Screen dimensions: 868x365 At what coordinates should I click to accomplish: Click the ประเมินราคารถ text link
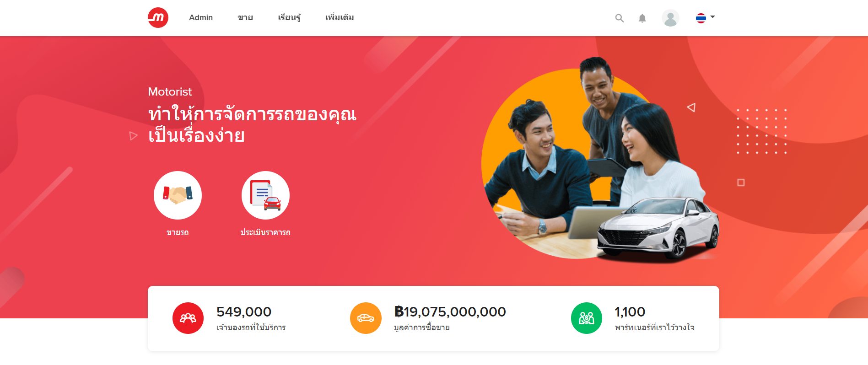(265, 232)
